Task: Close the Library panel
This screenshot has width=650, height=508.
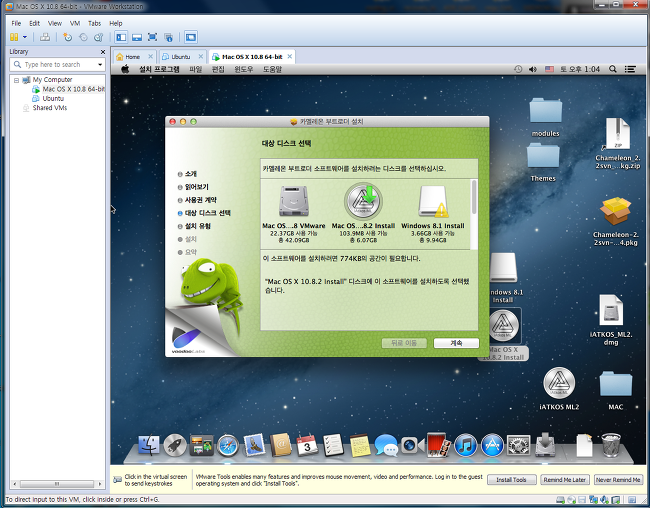Action: (103, 52)
